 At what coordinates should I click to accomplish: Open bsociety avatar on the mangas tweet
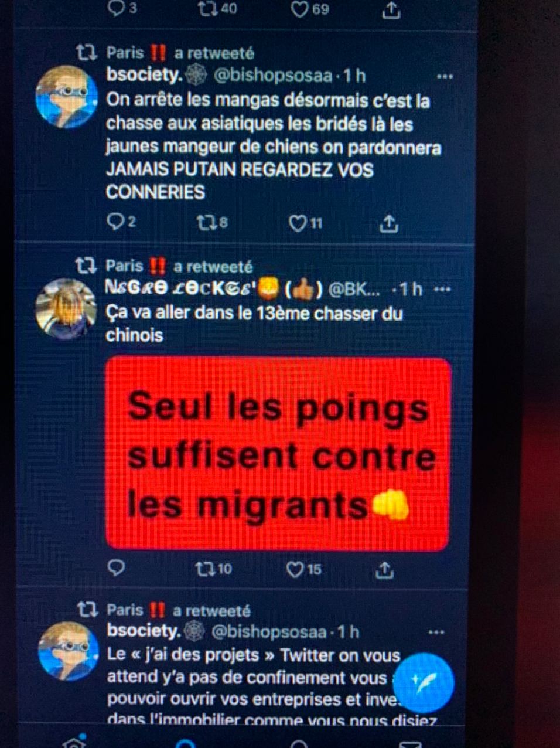(66, 97)
